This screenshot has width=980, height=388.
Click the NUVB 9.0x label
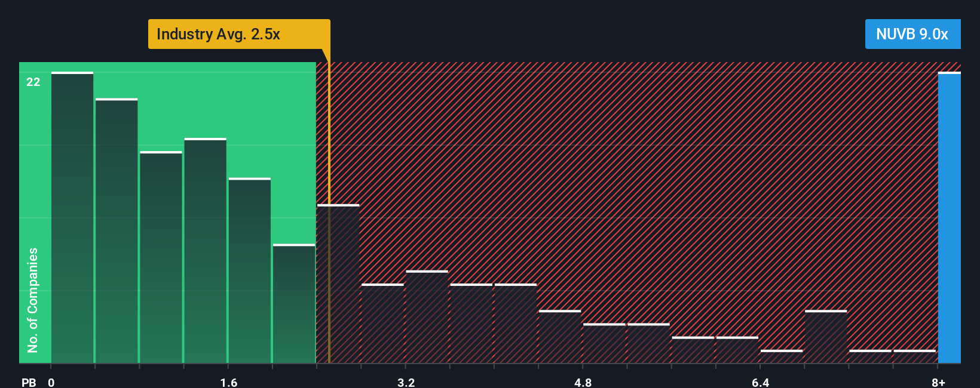(912, 34)
